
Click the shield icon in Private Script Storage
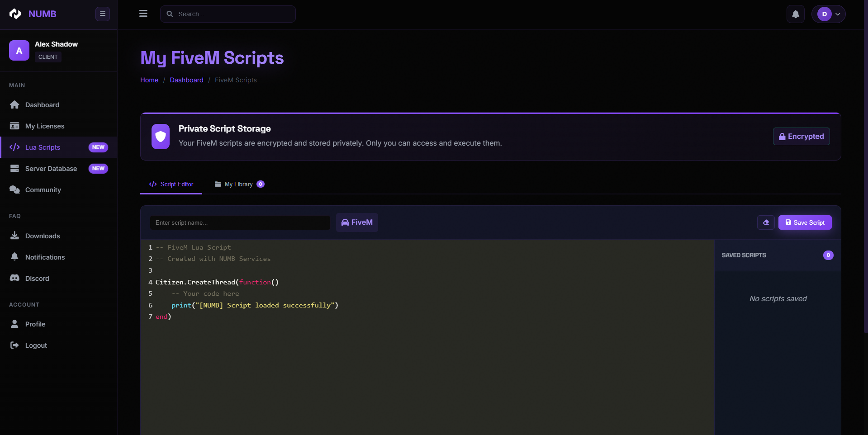(161, 137)
